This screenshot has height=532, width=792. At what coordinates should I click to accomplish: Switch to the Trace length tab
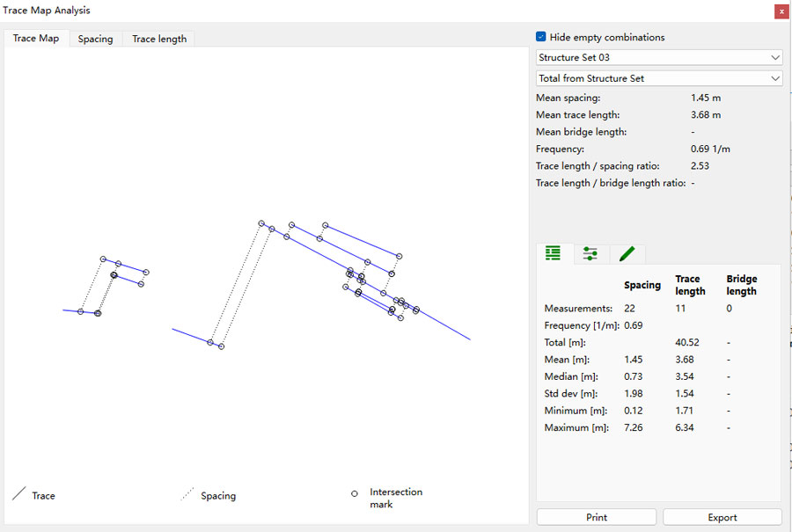pyautogui.click(x=159, y=39)
